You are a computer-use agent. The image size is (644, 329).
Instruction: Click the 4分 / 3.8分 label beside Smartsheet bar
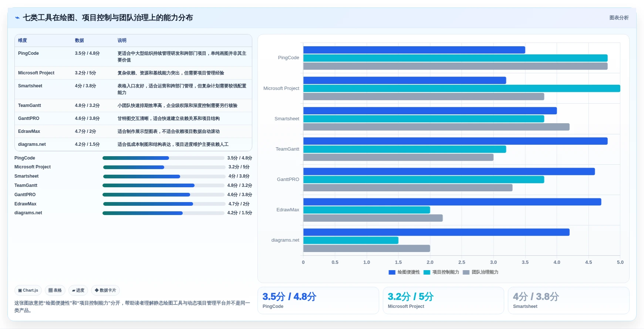pyautogui.click(x=239, y=177)
